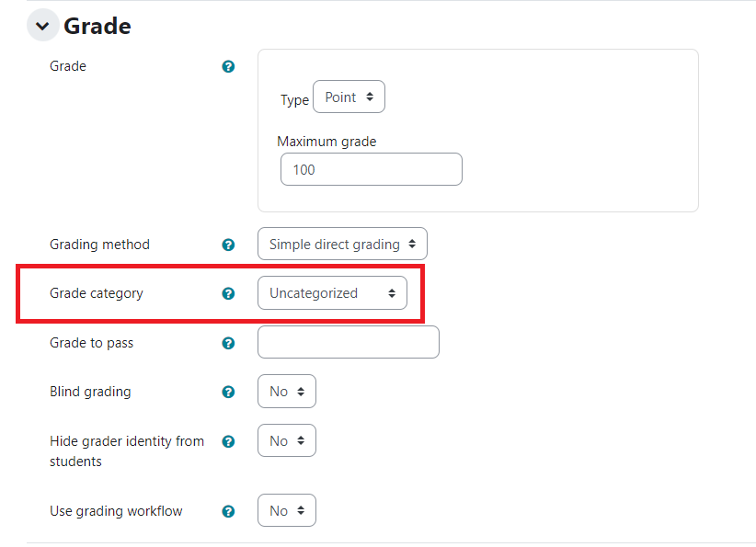Open the Grade category dropdown
This screenshot has height=547, width=756.
click(332, 292)
